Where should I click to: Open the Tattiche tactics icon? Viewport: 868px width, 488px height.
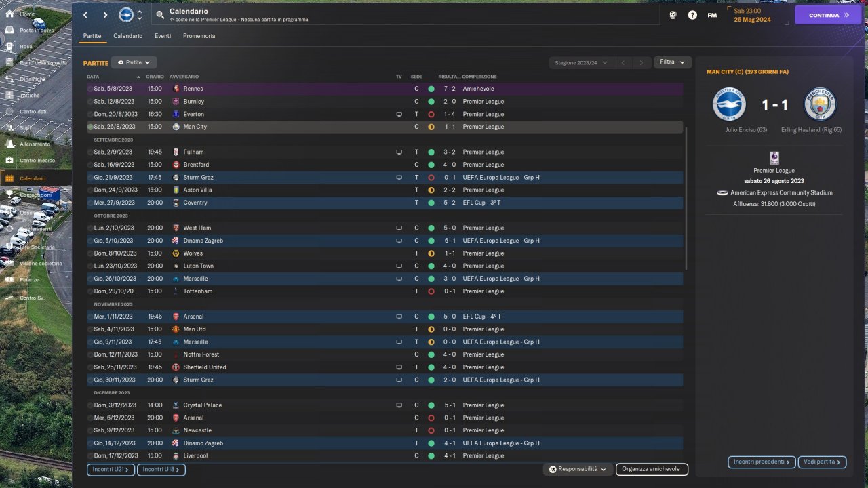[9, 96]
